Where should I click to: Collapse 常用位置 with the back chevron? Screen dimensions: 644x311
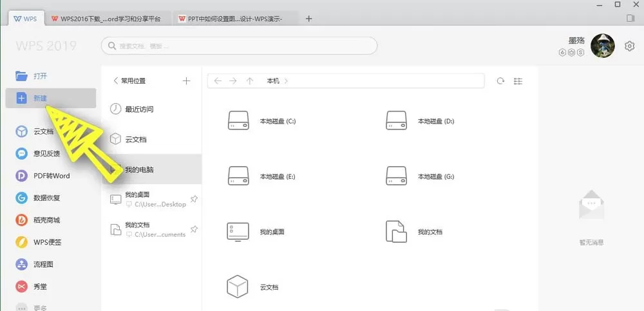[115, 80]
